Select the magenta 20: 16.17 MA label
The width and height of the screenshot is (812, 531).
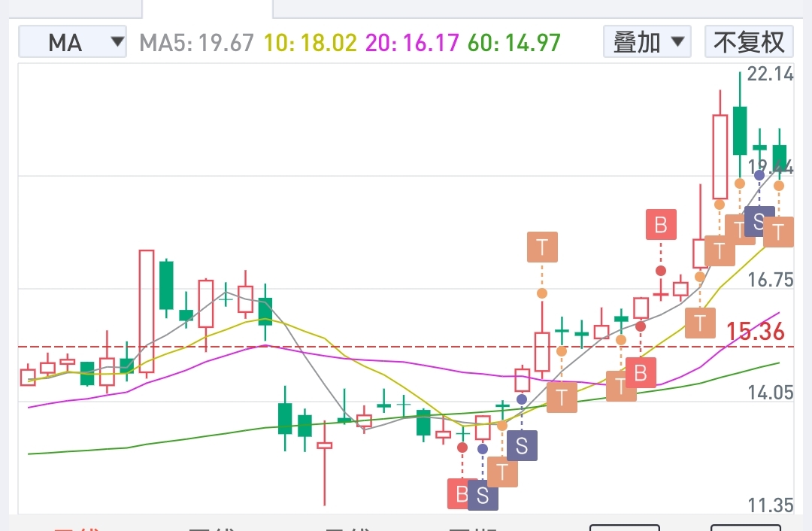[x=412, y=43]
